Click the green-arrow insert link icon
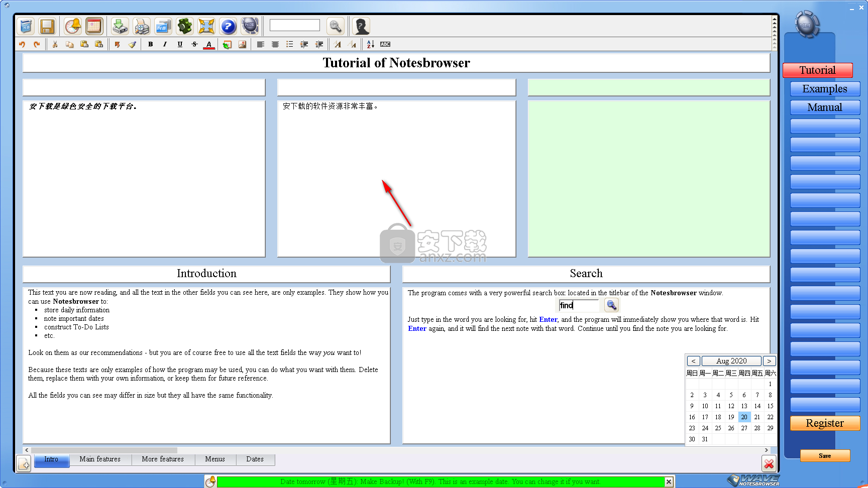The image size is (868, 488). point(227,44)
